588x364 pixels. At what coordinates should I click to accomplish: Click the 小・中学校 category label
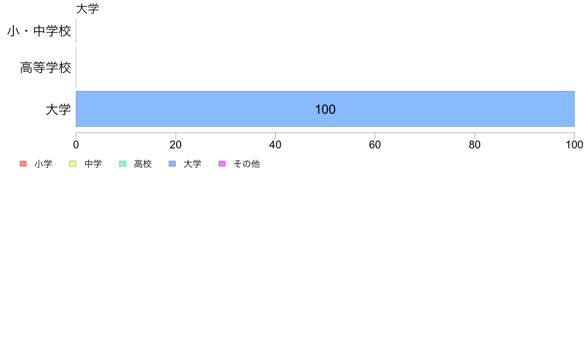pos(39,31)
